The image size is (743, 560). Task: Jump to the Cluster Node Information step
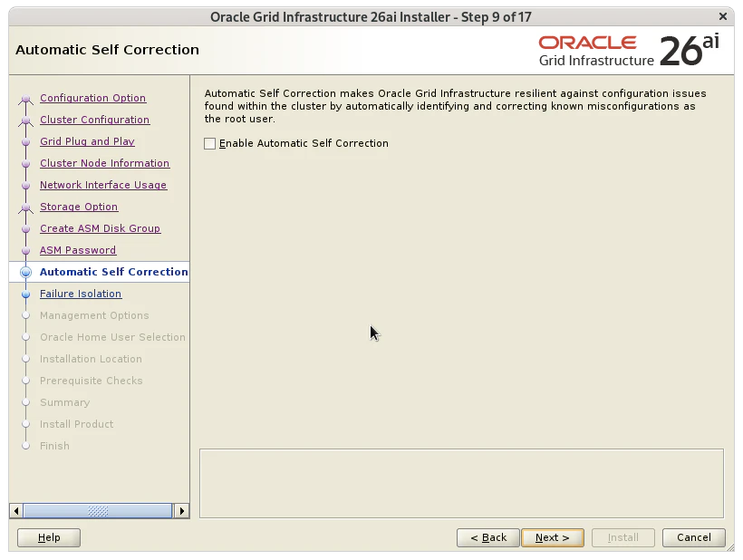105,163
